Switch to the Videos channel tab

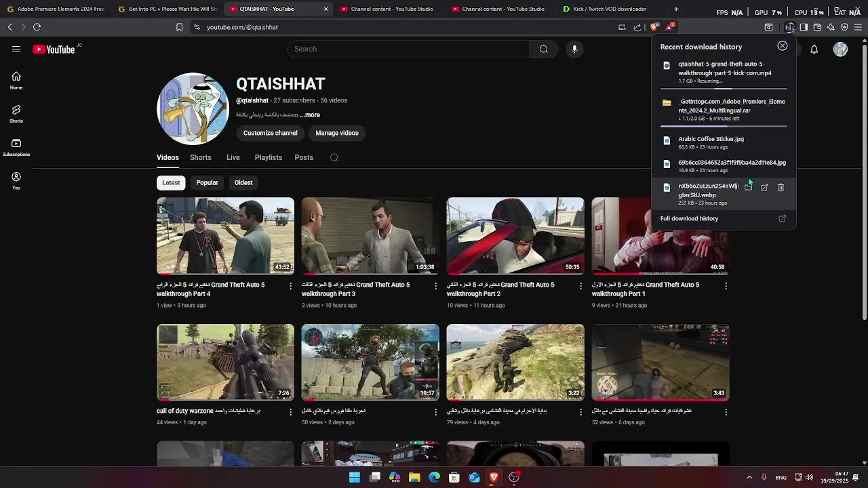167,157
